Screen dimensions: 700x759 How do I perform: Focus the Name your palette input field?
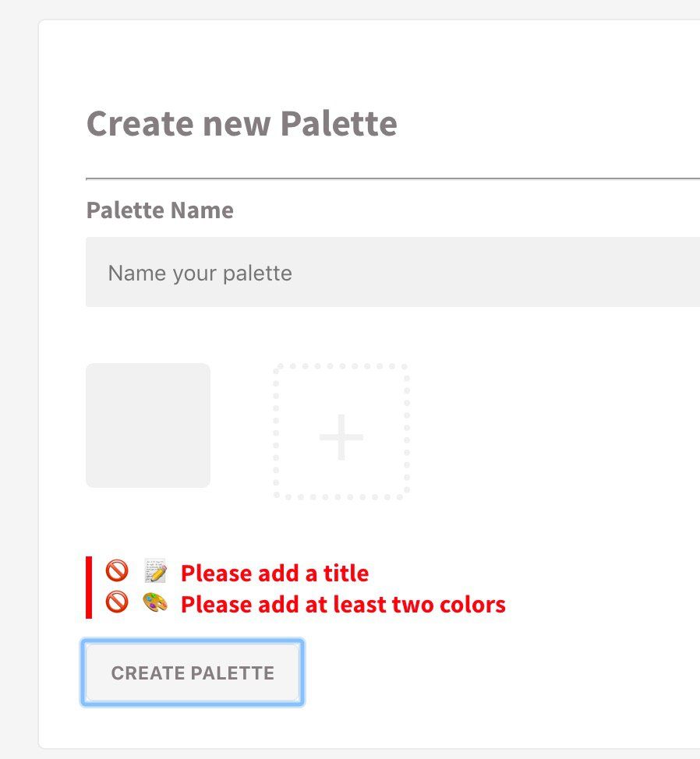pos(390,273)
